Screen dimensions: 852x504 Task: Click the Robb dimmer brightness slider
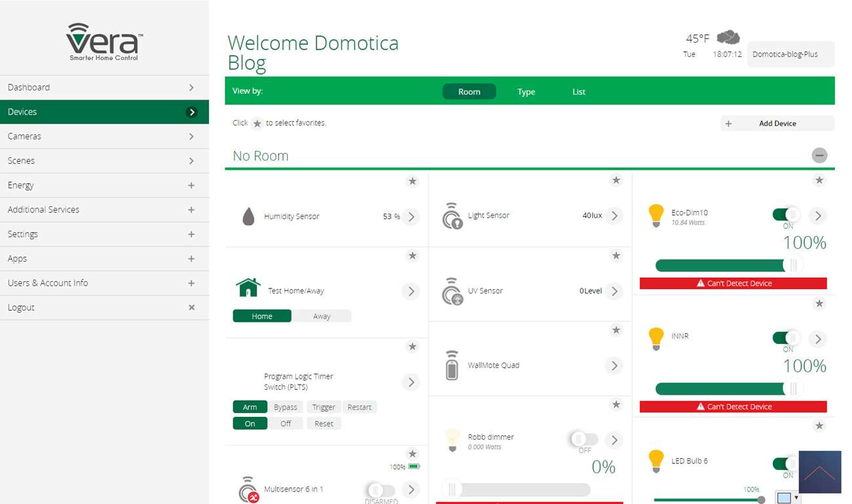[x=516, y=489]
